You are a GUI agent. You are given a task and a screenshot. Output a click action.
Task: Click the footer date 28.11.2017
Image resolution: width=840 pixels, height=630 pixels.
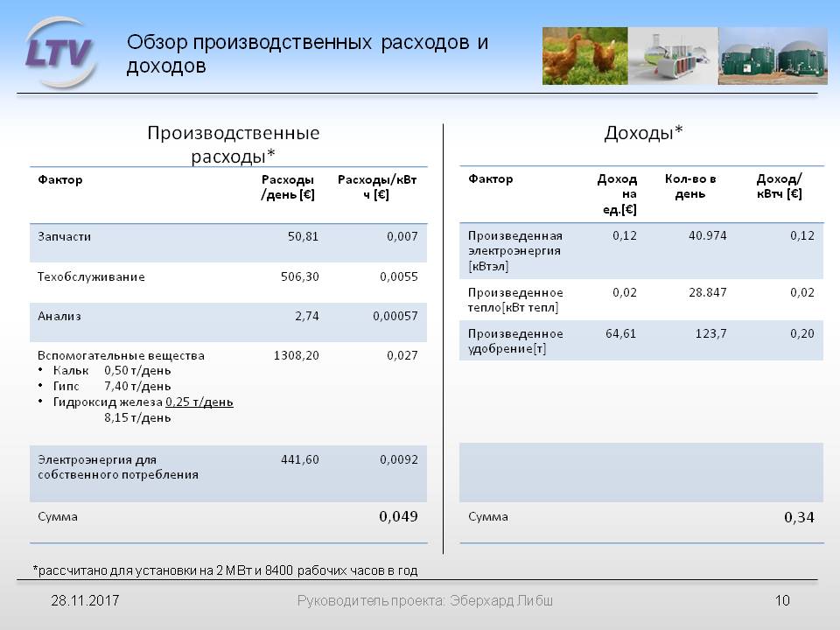pyautogui.click(x=85, y=601)
